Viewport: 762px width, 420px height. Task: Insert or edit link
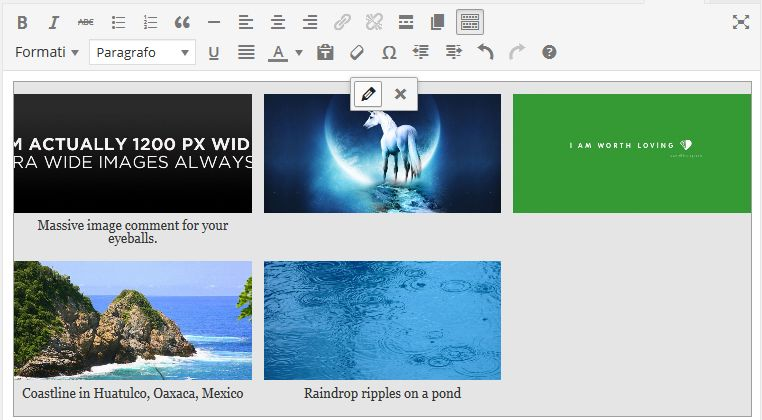point(342,22)
